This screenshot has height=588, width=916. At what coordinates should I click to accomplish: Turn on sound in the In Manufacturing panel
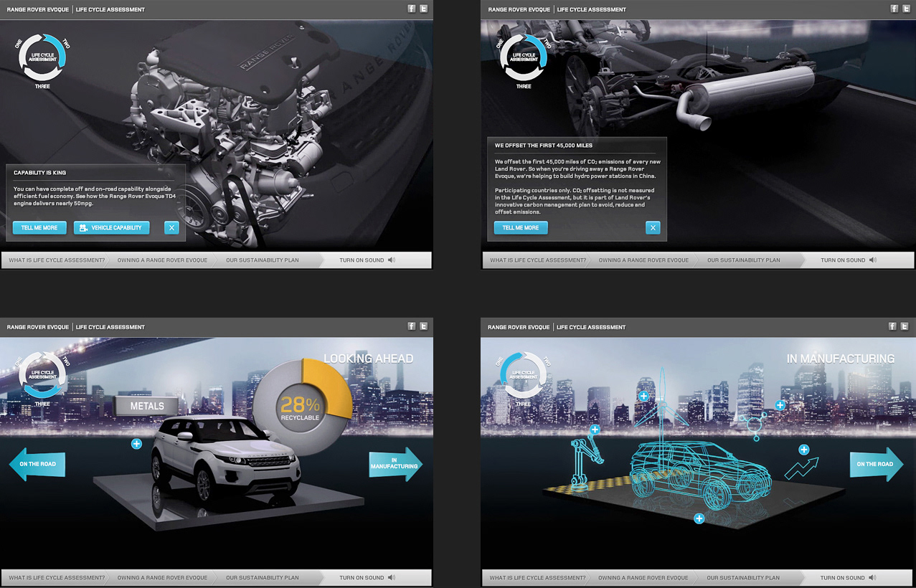[x=849, y=578]
